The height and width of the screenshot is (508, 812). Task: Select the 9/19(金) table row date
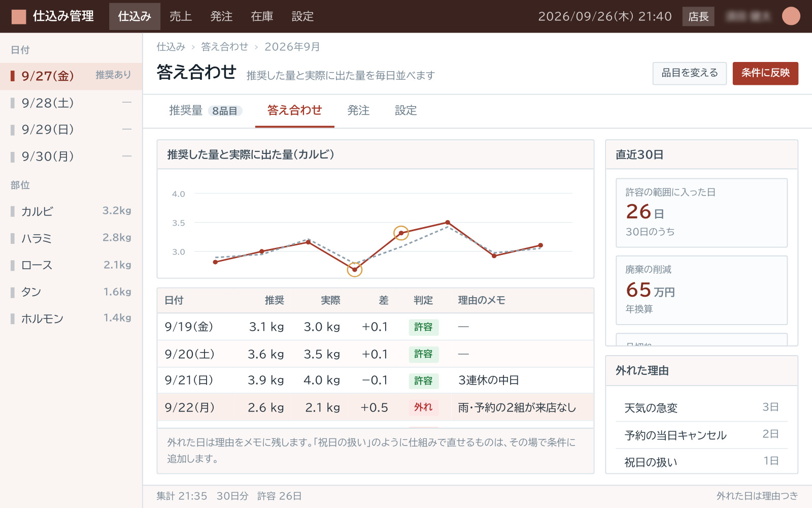[x=189, y=327]
